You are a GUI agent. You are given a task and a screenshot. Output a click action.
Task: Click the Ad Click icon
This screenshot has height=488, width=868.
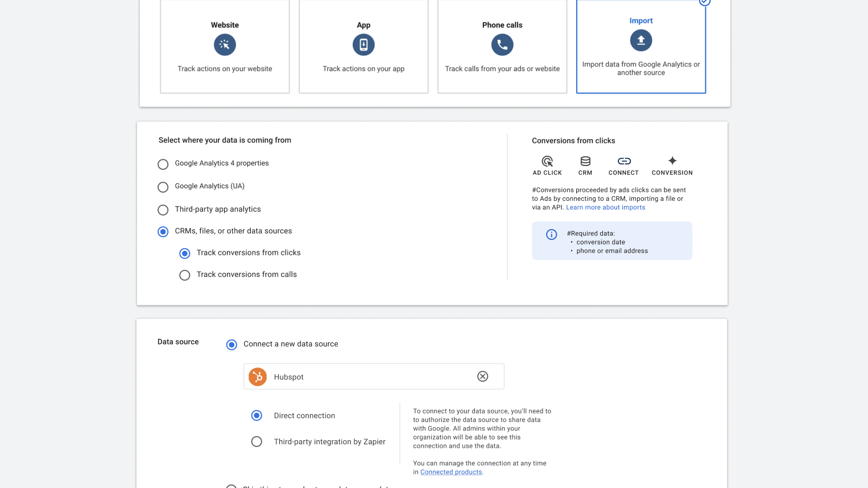tap(547, 162)
